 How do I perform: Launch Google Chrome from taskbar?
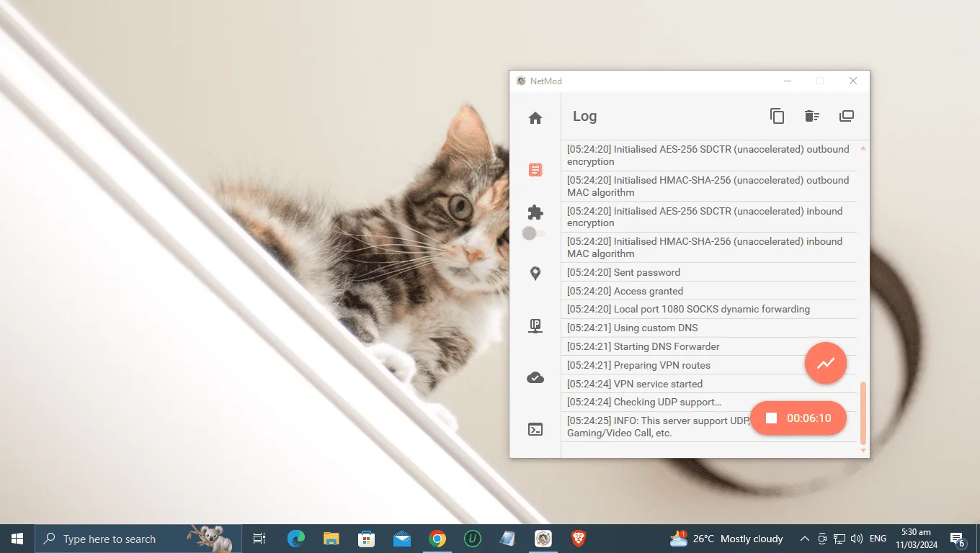coord(437,539)
